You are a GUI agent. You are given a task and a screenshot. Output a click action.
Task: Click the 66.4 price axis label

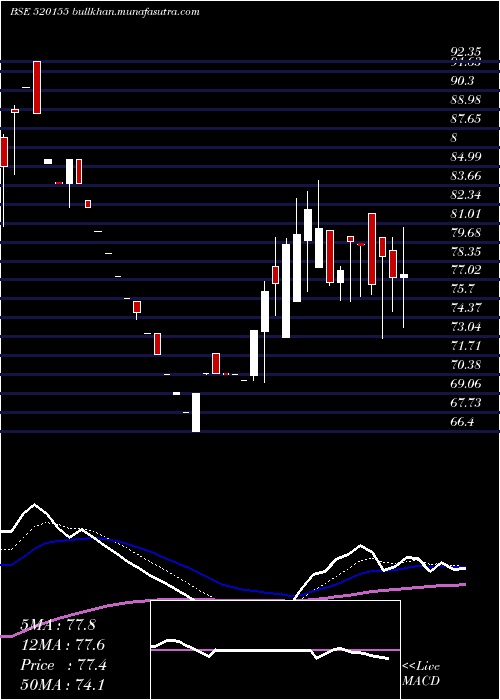point(462,421)
